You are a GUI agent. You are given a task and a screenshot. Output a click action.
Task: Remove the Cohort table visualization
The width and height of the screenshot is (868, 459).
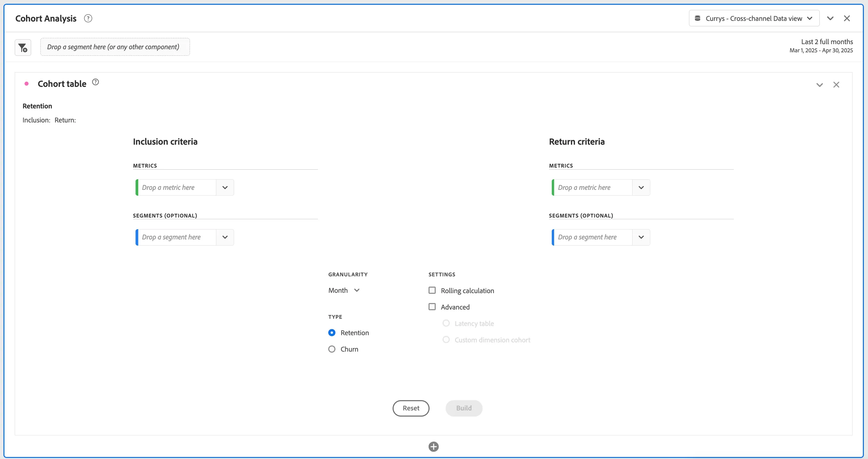tap(836, 85)
